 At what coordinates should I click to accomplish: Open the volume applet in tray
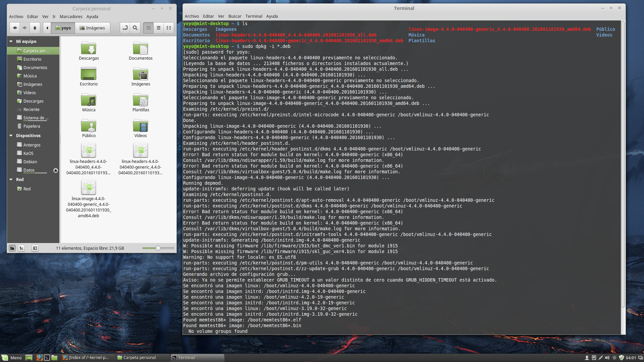coord(607,358)
